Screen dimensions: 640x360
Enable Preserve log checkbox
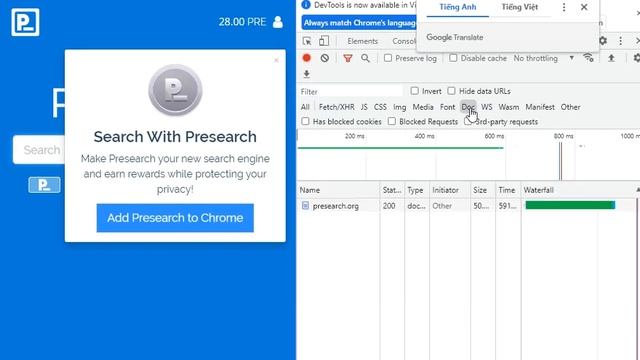coord(388,58)
